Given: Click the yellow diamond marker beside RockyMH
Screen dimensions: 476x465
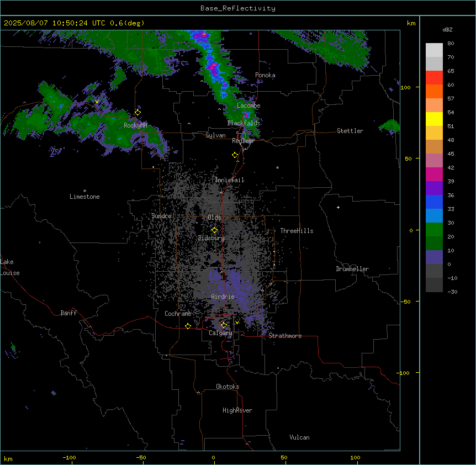Looking at the screenshot, I should (x=138, y=113).
